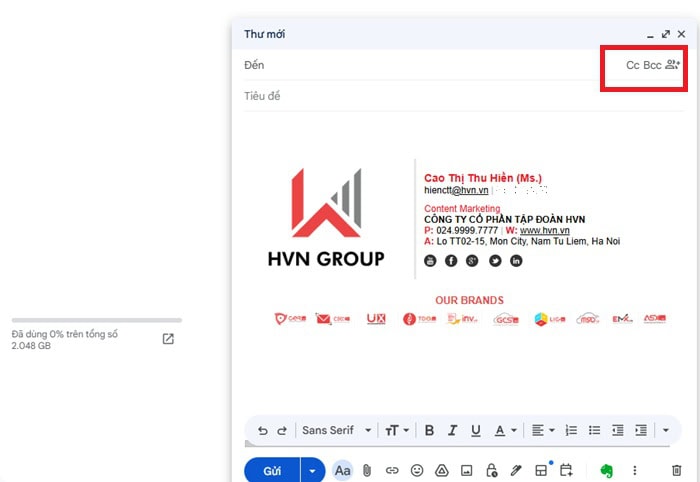The height and width of the screenshot is (482, 700).
Task: Open the select contacts icon
Action: tap(672, 65)
